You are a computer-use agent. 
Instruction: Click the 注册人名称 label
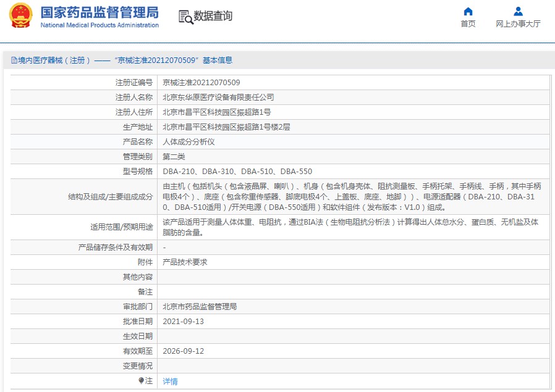(x=133, y=98)
